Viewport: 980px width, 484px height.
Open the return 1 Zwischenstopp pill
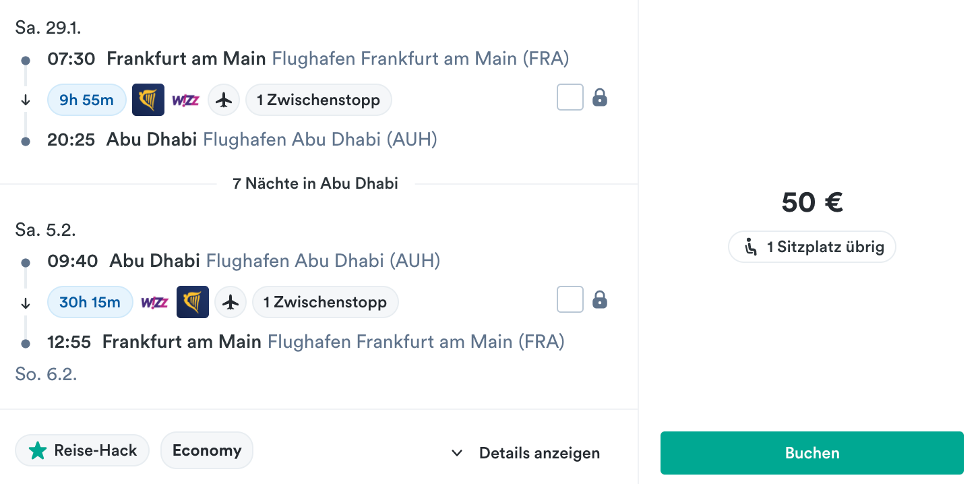click(x=326, y=302)
